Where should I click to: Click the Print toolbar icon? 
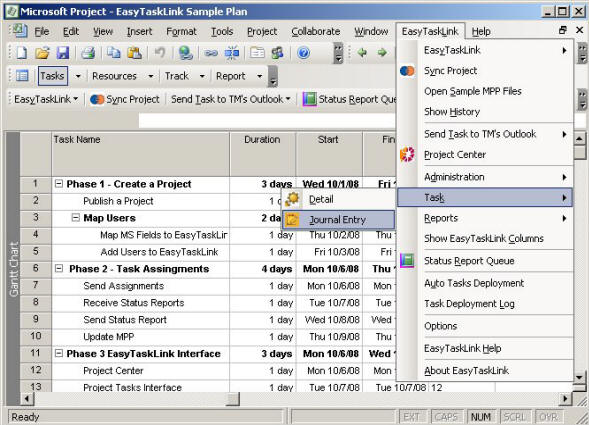click(88, 53)
